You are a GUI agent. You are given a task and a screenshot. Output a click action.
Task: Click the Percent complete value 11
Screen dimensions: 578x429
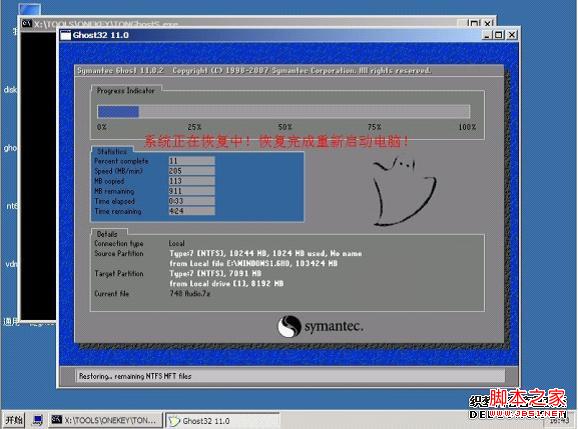tap(192, 161)
